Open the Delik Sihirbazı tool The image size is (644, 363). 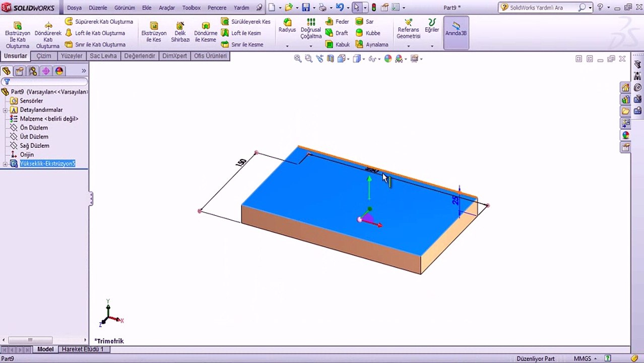(180, 32)
